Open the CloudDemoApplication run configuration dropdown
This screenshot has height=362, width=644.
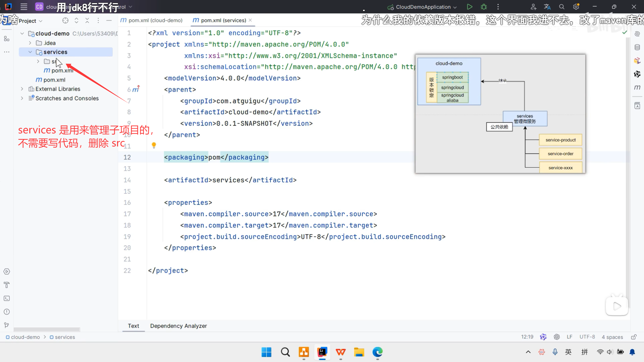coord(423,7)
